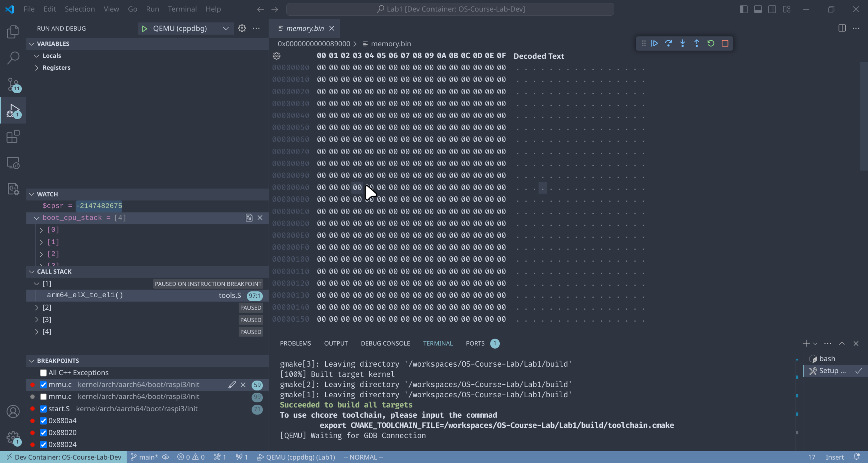Click the Continue execution play button
Screen dimensions: 868x463
coord(655,43)
